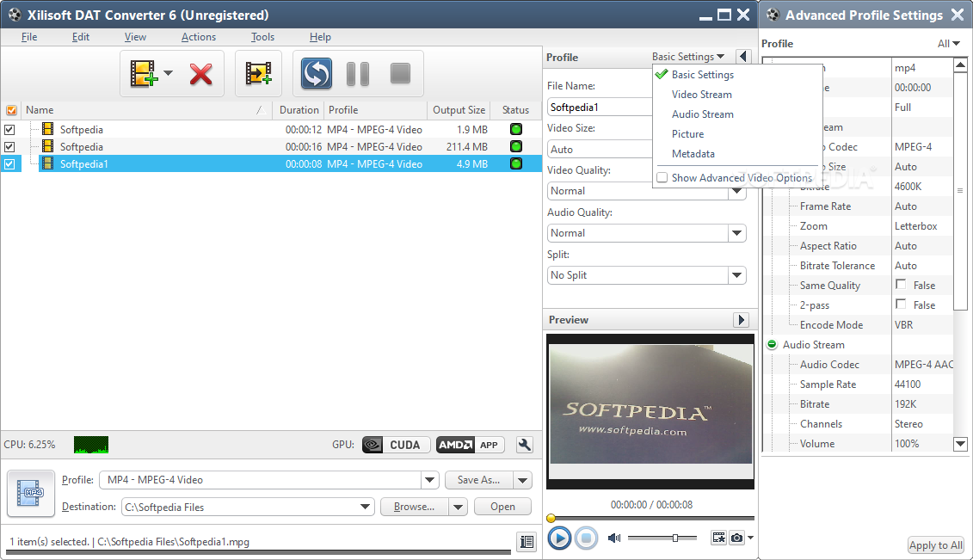Open the Browse dropdown arrow
This screenshot has width=973, height=560.
click(458, 508)
